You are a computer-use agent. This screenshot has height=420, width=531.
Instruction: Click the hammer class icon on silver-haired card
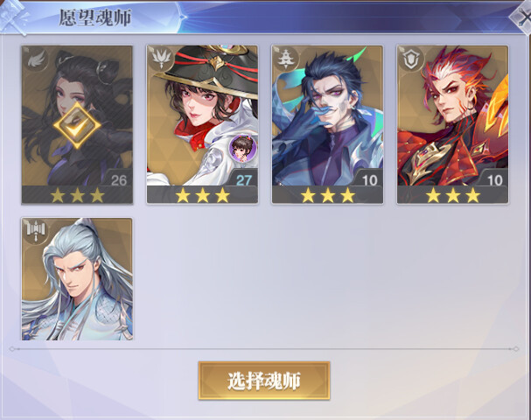(x=36, y=231)
